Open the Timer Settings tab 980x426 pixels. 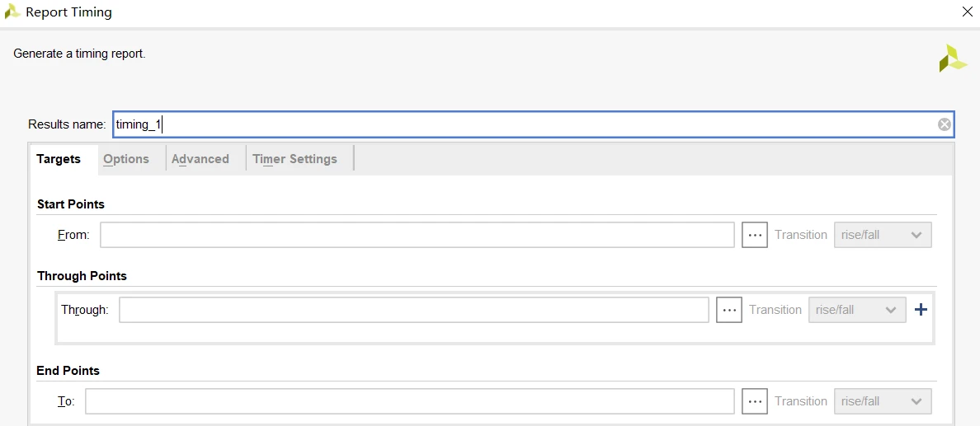294,159
